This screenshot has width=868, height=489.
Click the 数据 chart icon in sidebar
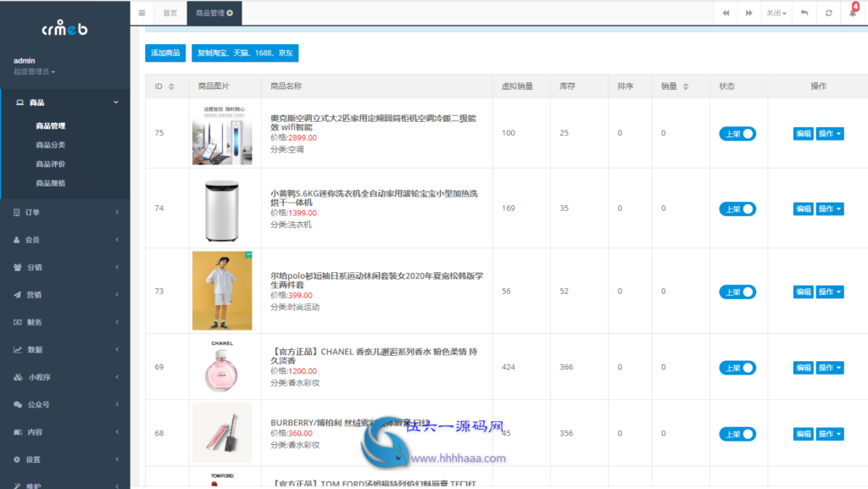coord(18,350)
